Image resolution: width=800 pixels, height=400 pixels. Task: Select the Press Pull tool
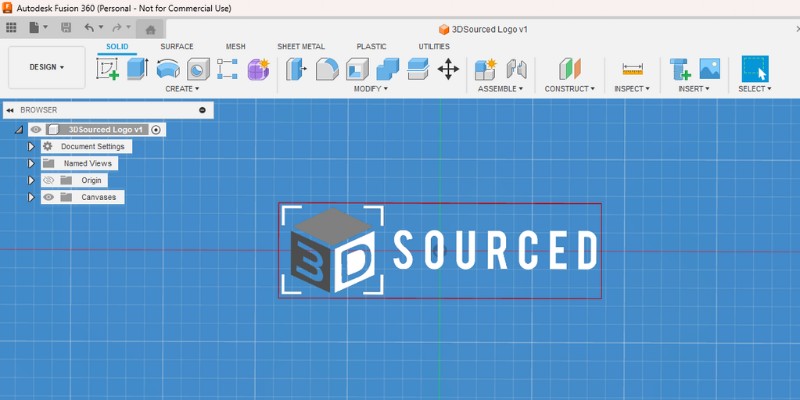(296, 69)
